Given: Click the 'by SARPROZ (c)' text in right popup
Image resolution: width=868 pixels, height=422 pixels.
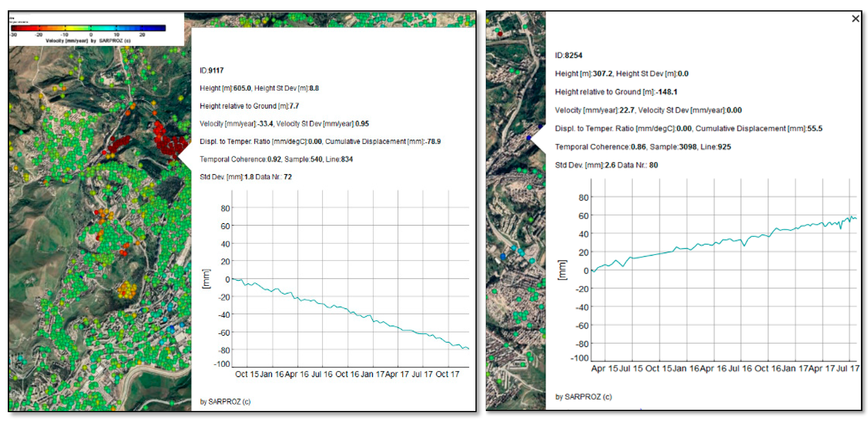Looking at the screenshot, I should point(583,397).
